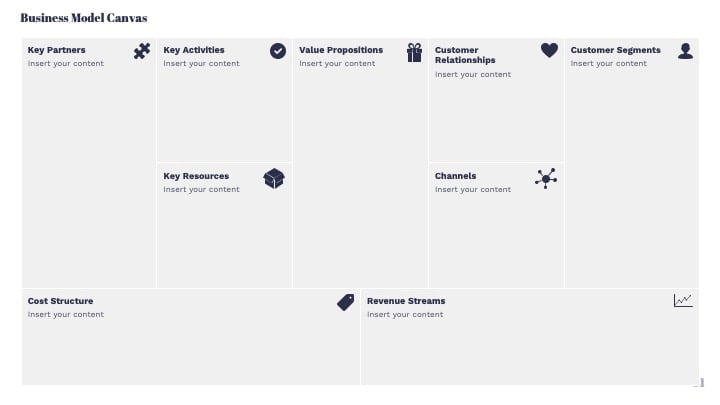
Task: Select the price tag icon in Cost Structure
Action: click(346, 303)
